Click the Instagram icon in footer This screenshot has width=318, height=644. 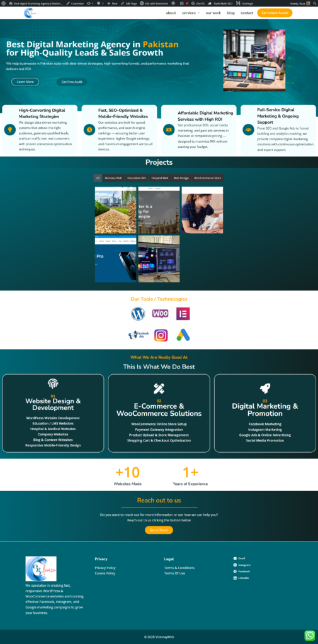click(235, 565)
